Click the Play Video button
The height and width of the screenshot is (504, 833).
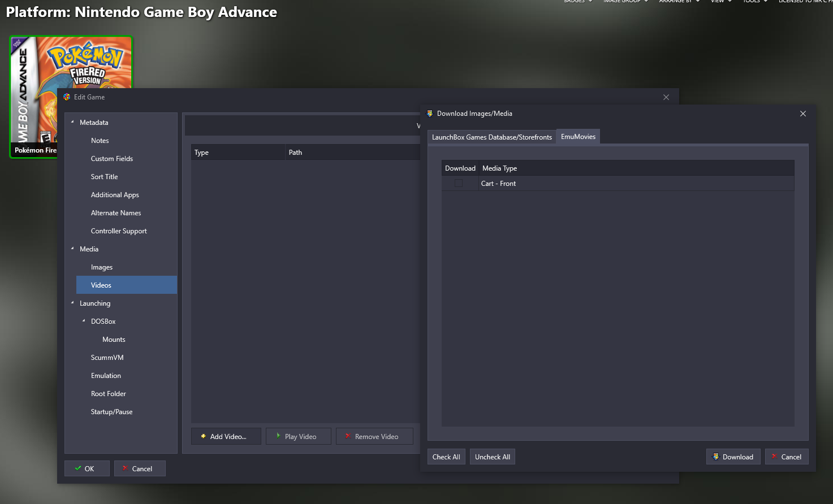[299, 436]
